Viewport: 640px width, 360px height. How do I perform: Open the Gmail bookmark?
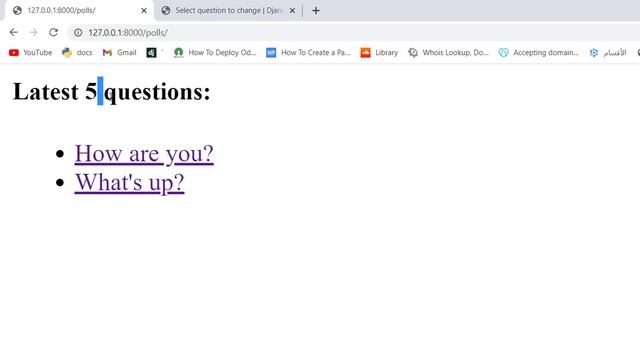tap(119, 53)
